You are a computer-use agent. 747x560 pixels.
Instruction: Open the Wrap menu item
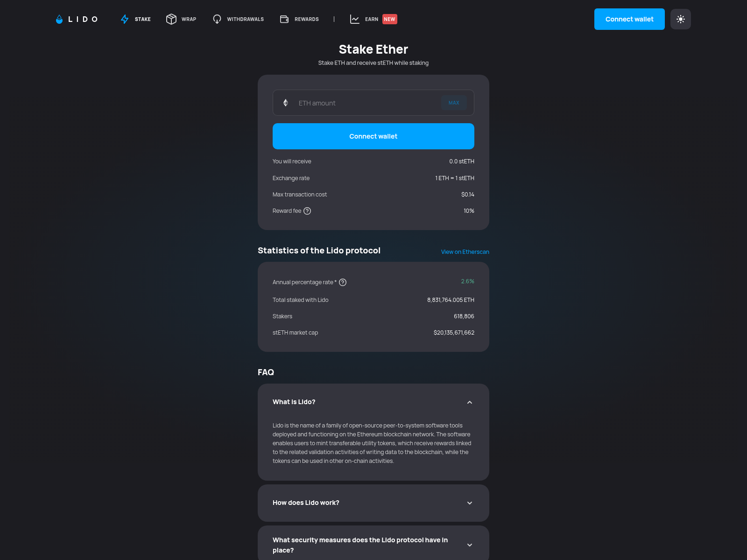pos(181,19)
